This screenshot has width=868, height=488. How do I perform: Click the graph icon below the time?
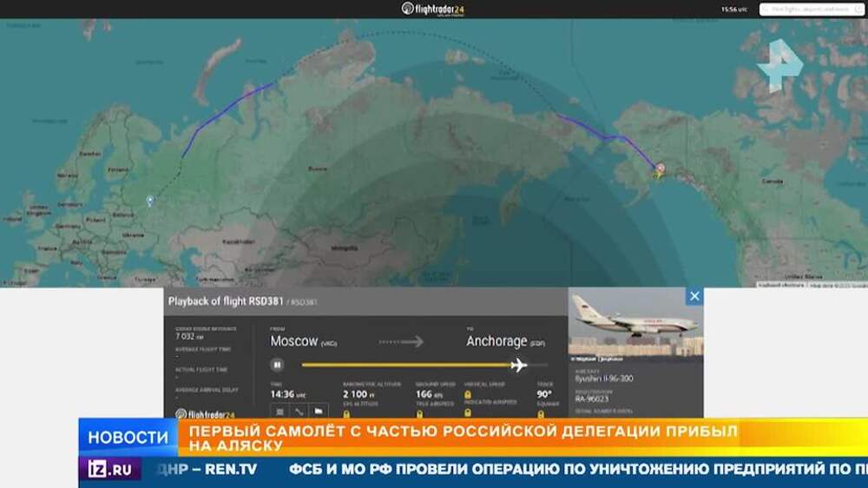point(299,412)
